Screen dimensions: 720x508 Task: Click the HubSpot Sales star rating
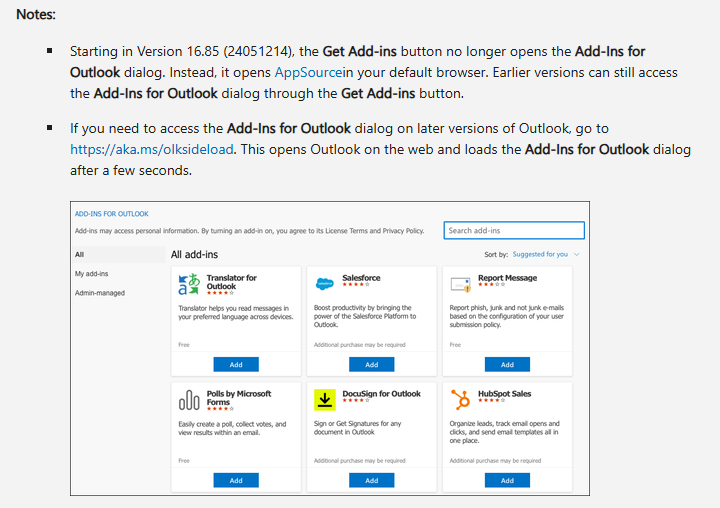491,400
